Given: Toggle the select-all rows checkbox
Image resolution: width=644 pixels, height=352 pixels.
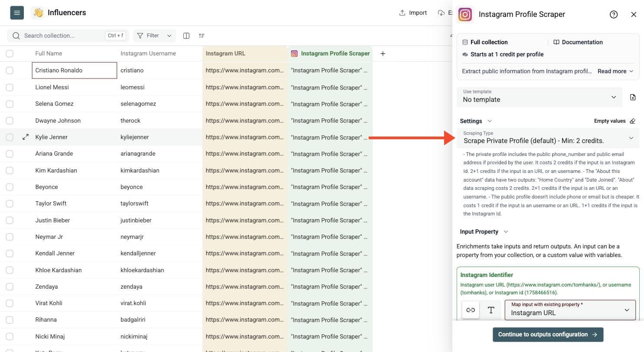Looking at the screenshot, I should (x=10, y=54).
